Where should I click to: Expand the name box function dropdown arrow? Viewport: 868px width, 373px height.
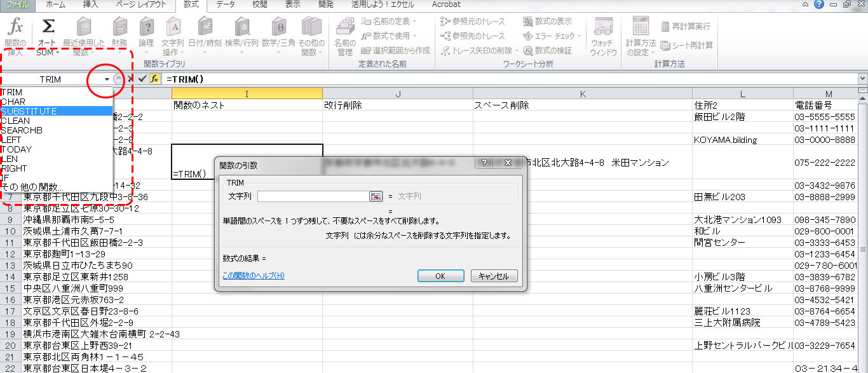[x=107, y=79]
